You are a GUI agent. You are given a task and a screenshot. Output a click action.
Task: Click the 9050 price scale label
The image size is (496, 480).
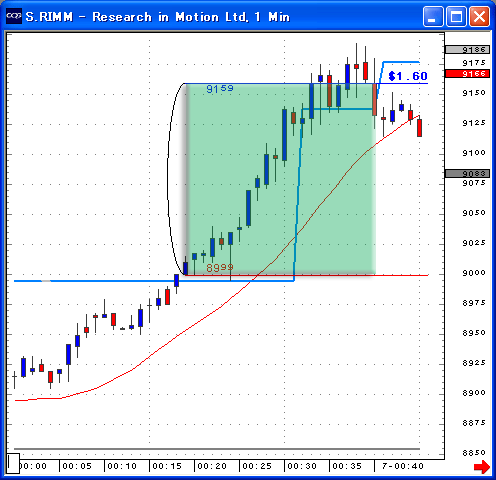474,213
